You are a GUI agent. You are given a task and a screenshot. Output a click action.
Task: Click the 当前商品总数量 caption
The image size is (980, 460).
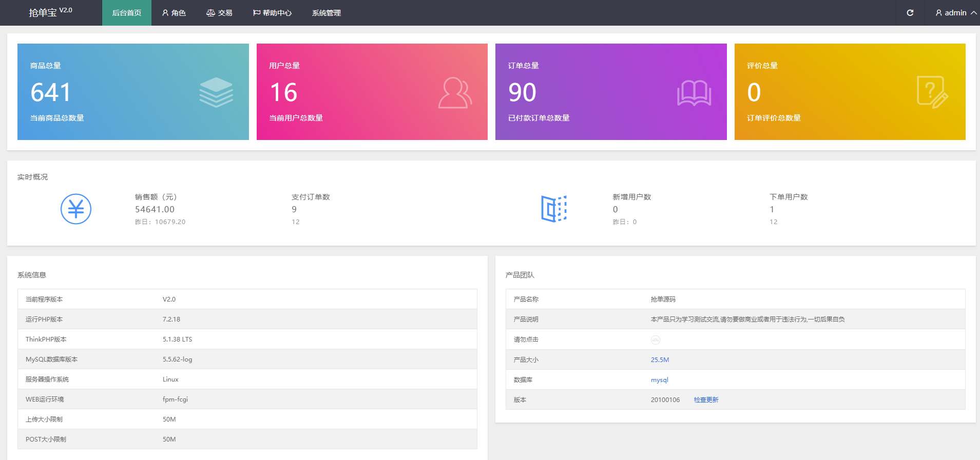(57, 118)
